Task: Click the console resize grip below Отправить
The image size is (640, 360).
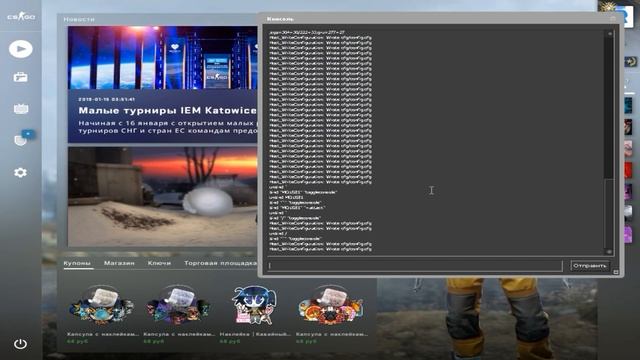Action: (616, 272)
